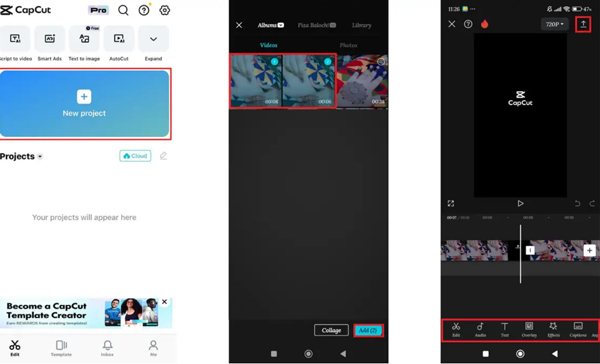Redo the last edit

coord(592,204)
